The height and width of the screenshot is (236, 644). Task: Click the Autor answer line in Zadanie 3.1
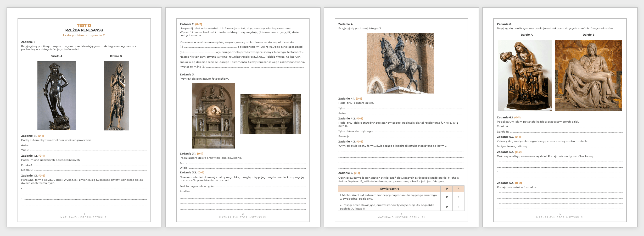(x=247, y=163)
